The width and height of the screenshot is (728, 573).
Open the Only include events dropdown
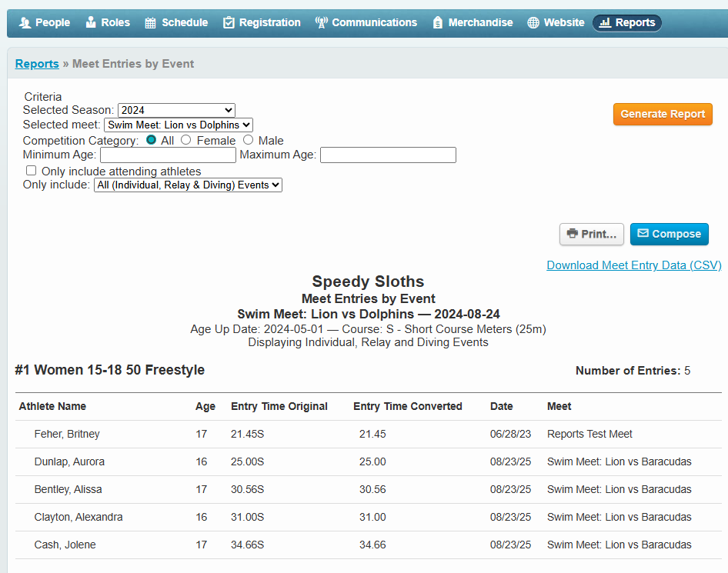click(188, 185)
